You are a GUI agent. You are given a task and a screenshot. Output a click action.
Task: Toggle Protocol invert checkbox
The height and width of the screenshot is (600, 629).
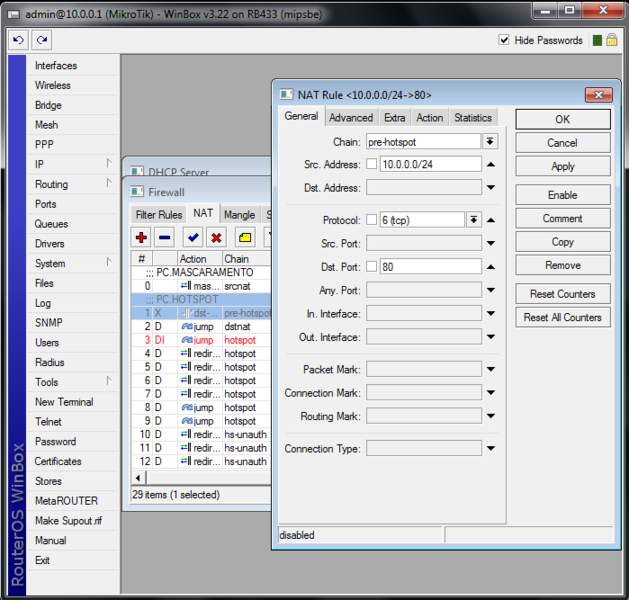click(371, 220)
